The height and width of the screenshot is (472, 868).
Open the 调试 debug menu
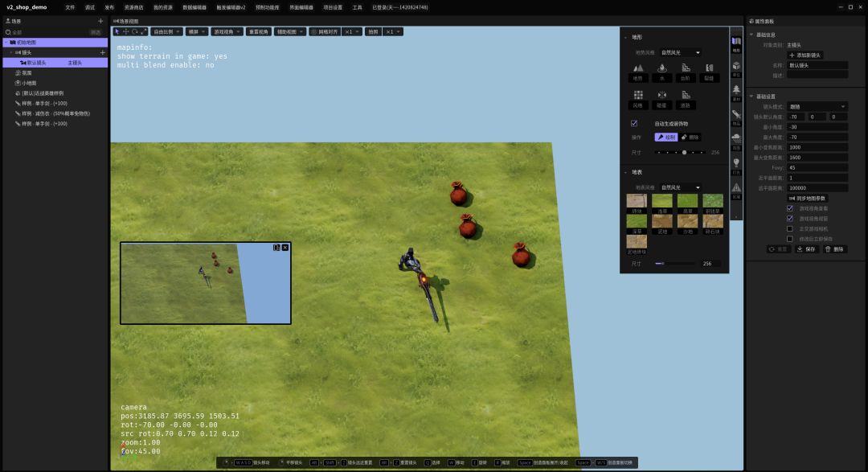coord(90,8)
